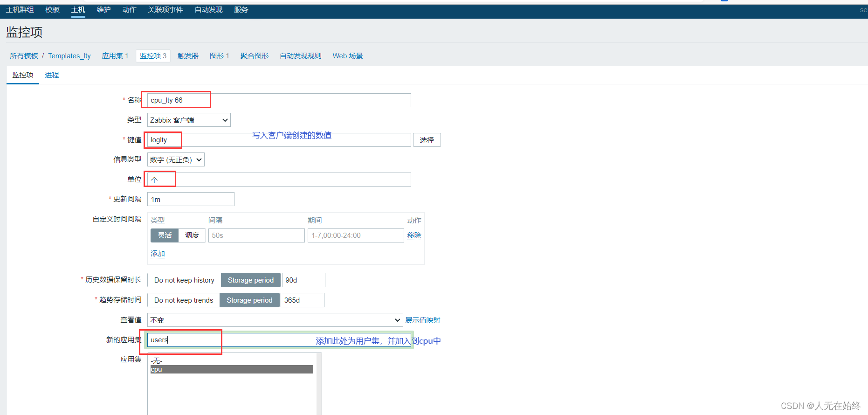Viewport: 868px width, 415px height.
Task: Open the 自动发现规则 link
Action: tap(301, 56)
